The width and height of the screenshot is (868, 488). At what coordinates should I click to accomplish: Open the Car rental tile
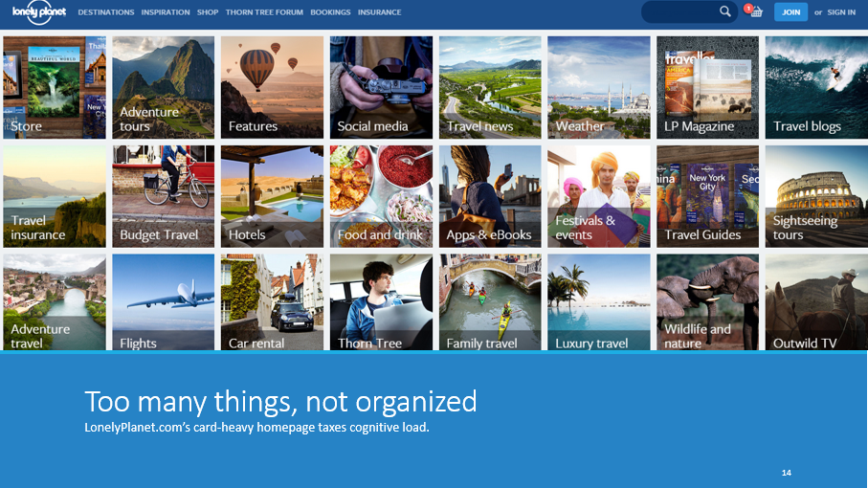272,302
